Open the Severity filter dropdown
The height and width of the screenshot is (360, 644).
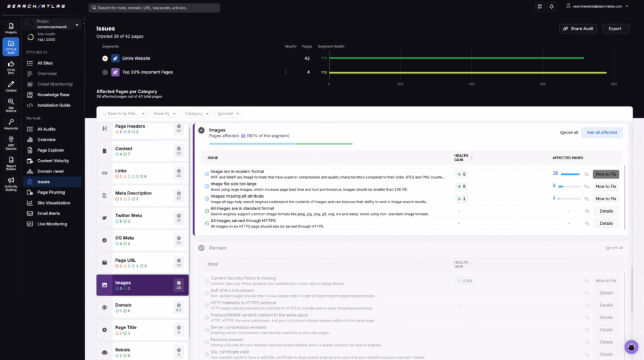[x=164, y=114]
